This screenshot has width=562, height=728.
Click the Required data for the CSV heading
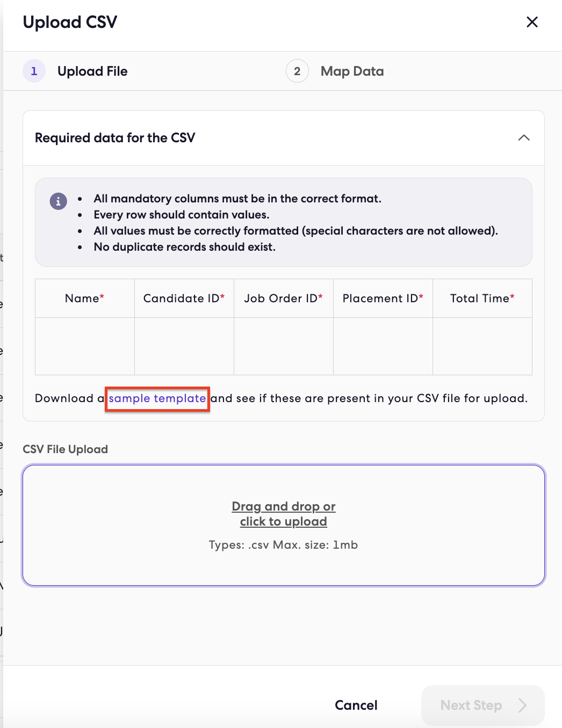(x=115, y=138)
